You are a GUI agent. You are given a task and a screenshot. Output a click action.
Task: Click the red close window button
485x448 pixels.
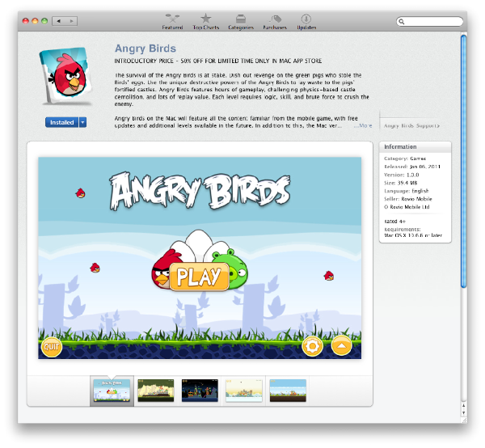tap(26, 21)
